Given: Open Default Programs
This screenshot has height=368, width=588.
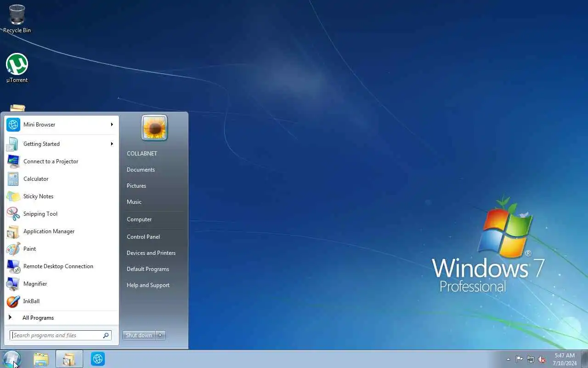Looking at the screenshot, I should point(148,269).
